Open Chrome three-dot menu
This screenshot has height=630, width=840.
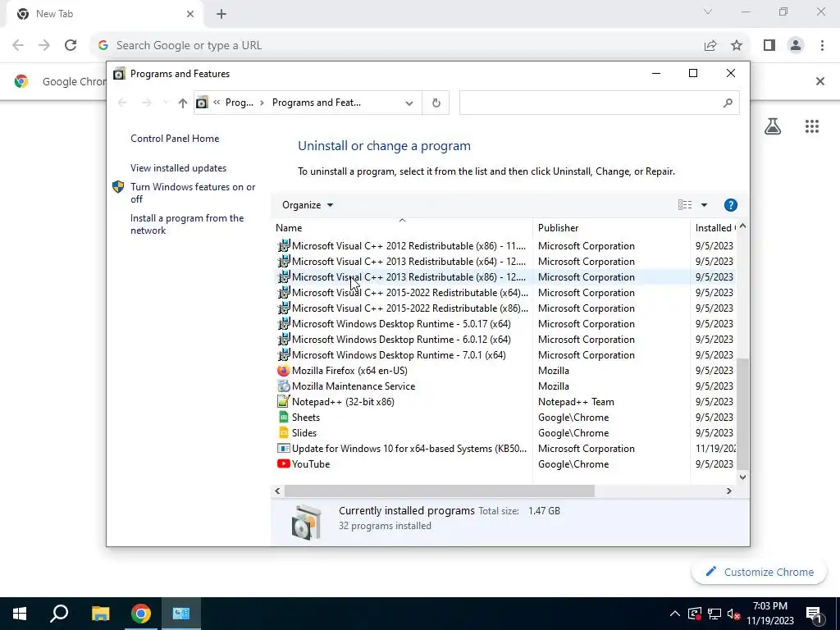[x=822, y=46]
